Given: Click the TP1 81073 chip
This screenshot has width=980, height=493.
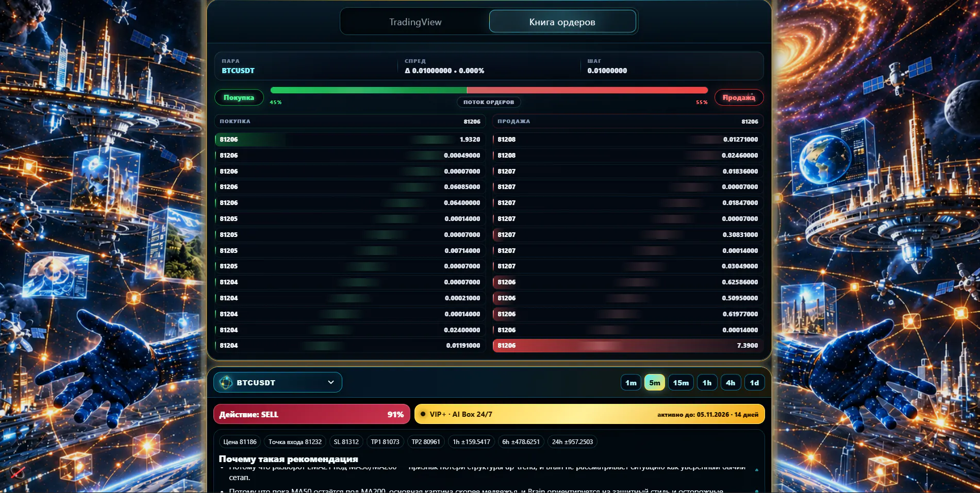Looking at the screenshot, I should point(385,441).
